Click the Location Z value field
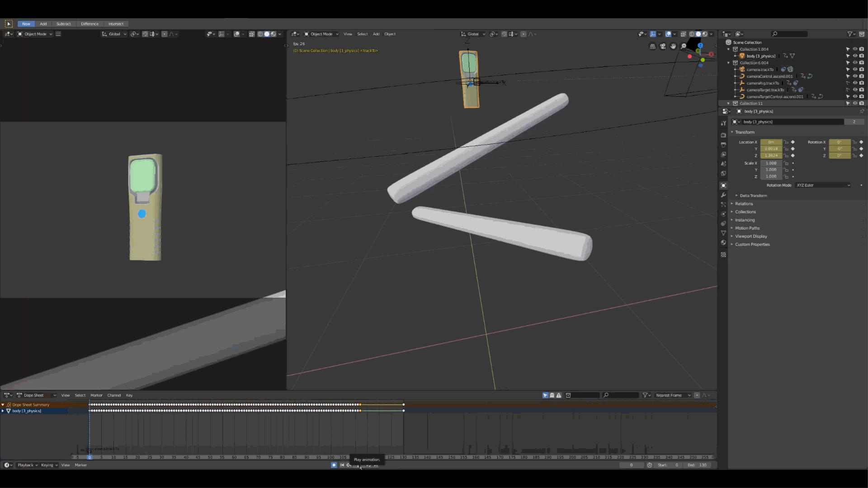This screenshot has height=488, width=868. pyautogui.click(x=771, y=155)
